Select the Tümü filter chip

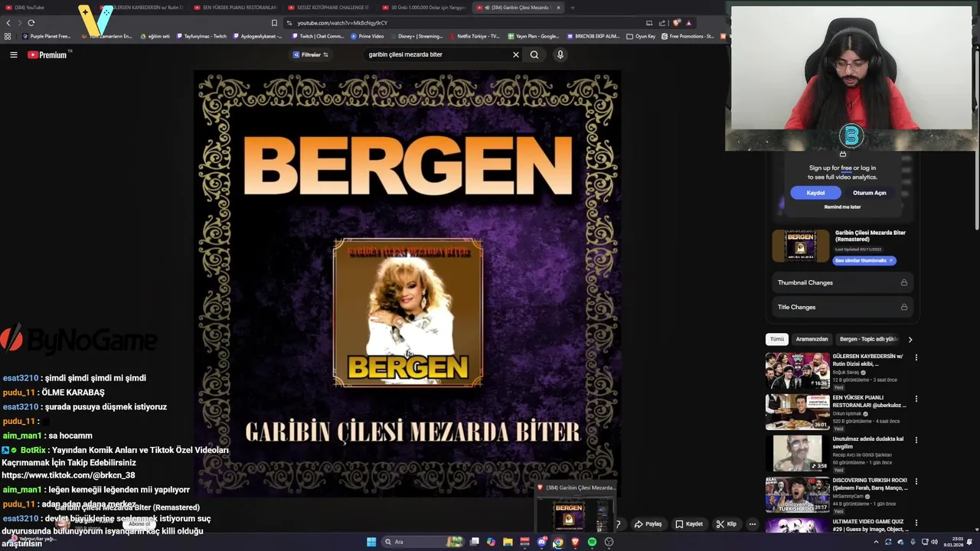tap(777, 339)
